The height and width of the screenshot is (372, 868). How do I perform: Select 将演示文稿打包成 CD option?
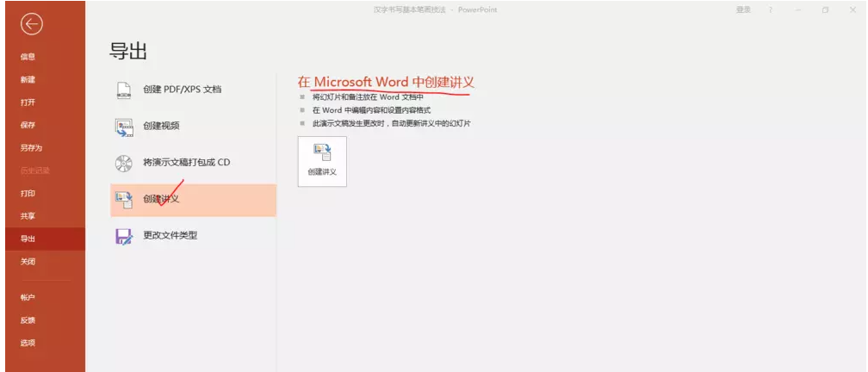point(193,163)
